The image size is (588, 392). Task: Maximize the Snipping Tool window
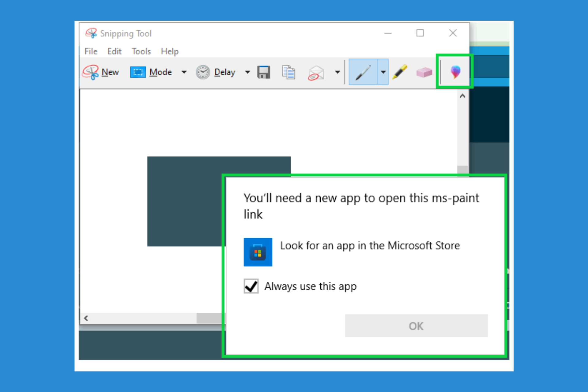[420, 33]
